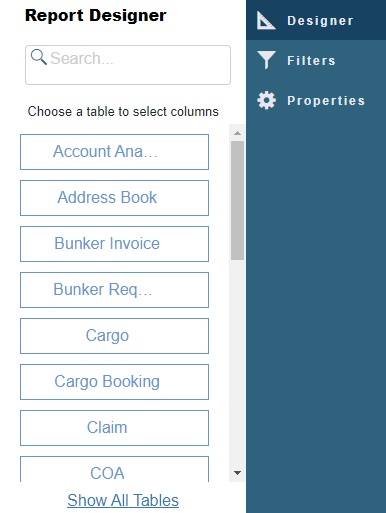Click the Show All Tables link
386x513 pixels.
click(x=123, y=500)
